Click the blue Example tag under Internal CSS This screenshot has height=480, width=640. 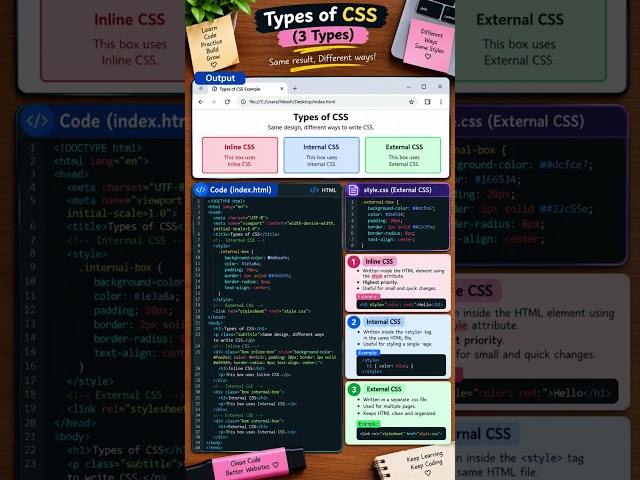coord(368,353)
